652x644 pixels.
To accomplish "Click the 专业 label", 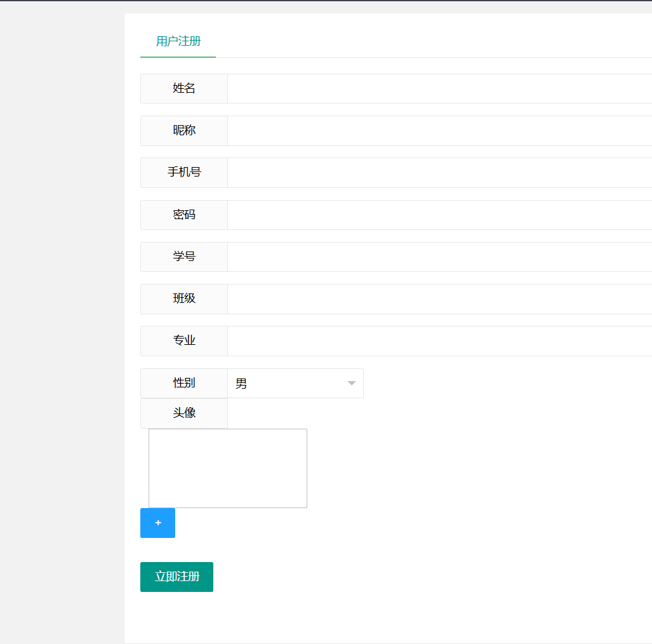I will [184, 341].
